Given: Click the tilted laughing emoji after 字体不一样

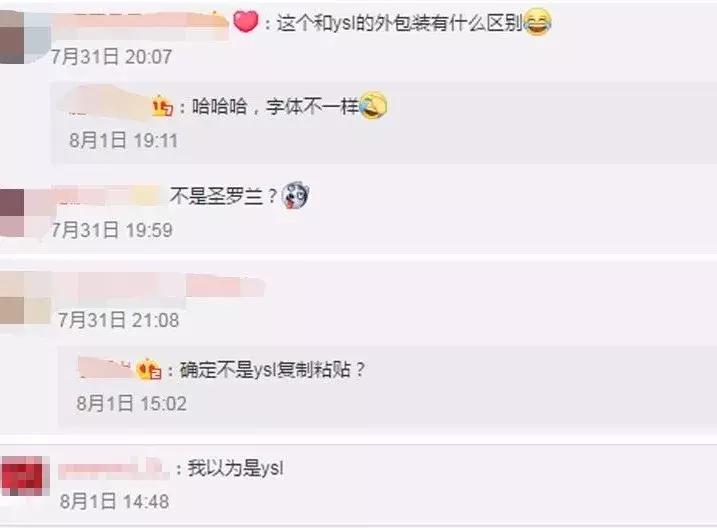Looking at the screenshot, I should (x=373, y=106).
